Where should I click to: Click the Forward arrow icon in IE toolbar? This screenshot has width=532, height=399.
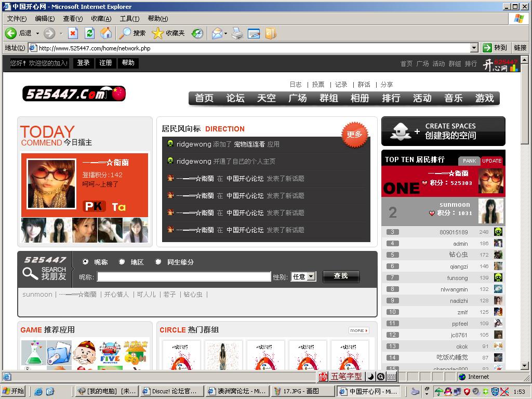click(49, 33)
